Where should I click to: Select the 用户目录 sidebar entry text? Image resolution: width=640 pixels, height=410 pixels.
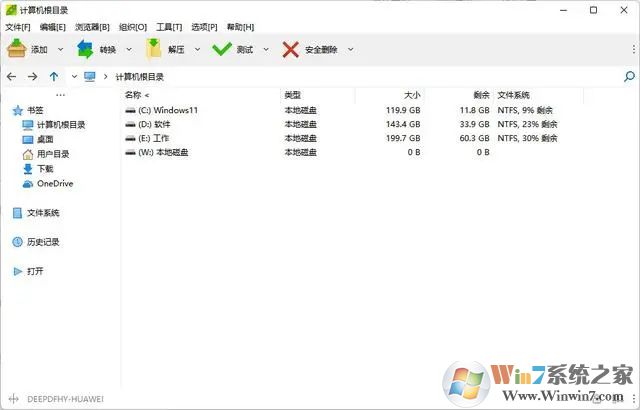pyautogui.click(x=53, y=154)
